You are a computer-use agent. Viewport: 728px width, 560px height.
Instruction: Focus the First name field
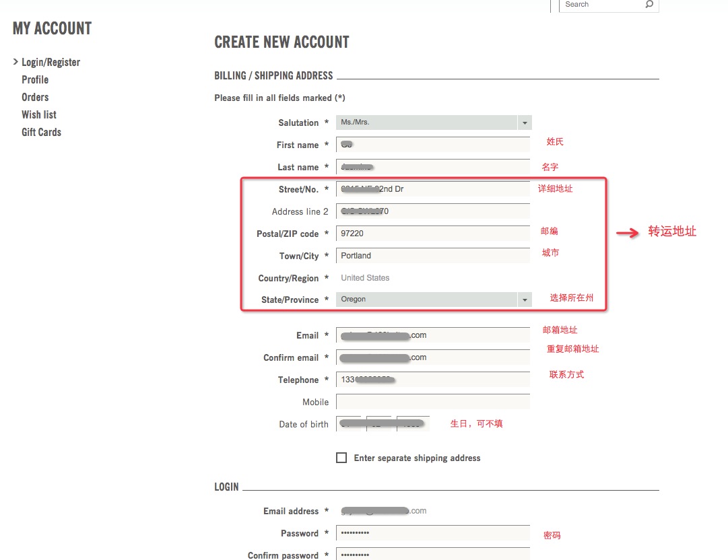coord(433,144)
